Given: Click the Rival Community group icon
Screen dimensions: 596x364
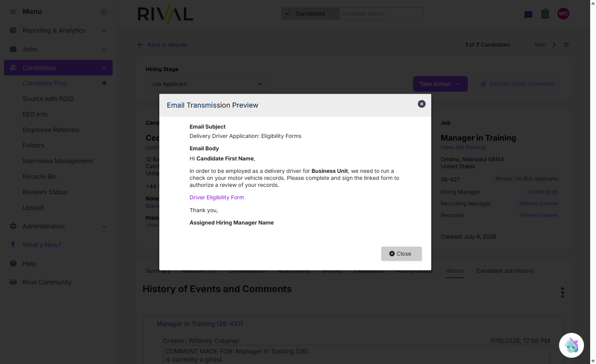Looking at the screenshot, I should coord(13,282).
